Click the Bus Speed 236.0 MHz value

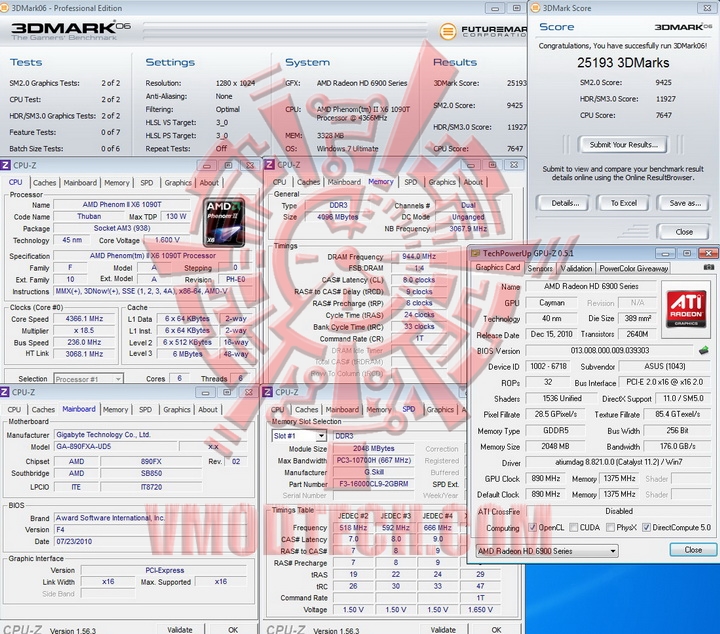pos(84,342)
